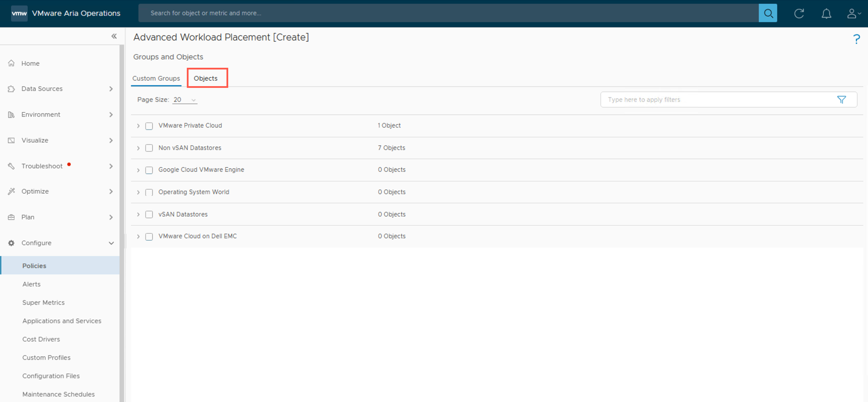Click the VMware logo icon

[19, 13]
